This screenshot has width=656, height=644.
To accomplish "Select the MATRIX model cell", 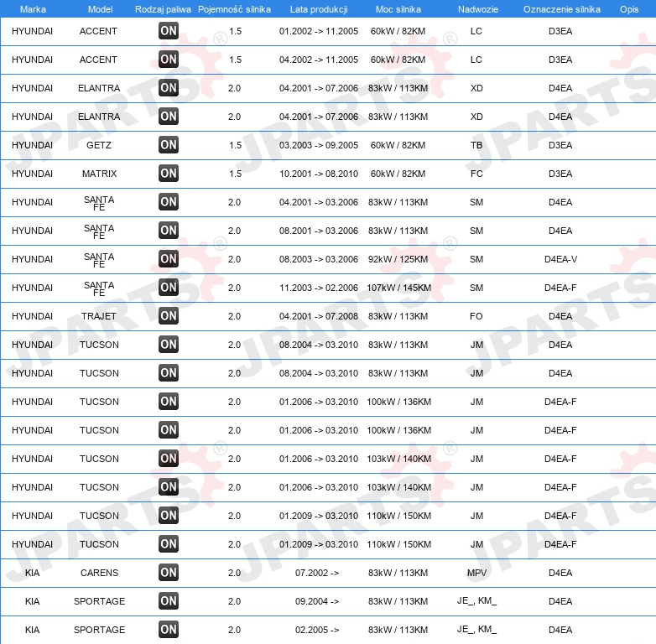I will [99, 174].
